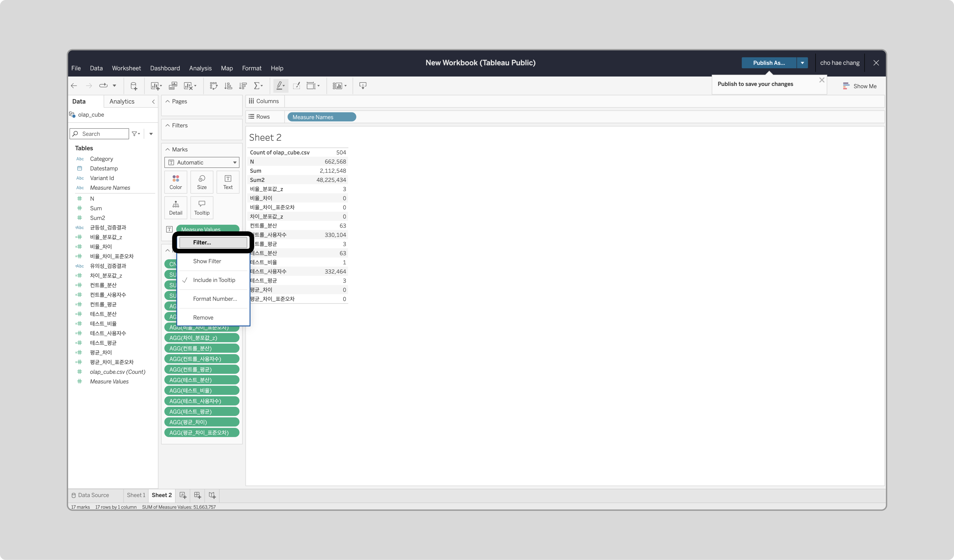Click the Text marks button
Viewport: 954px width, 560px height.
228,182
